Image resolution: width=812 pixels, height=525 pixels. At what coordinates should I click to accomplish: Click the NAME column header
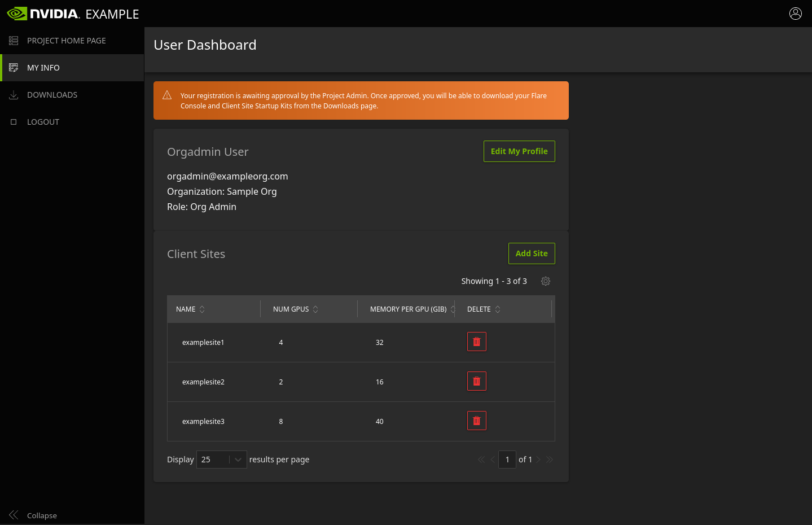pos(186,309)
